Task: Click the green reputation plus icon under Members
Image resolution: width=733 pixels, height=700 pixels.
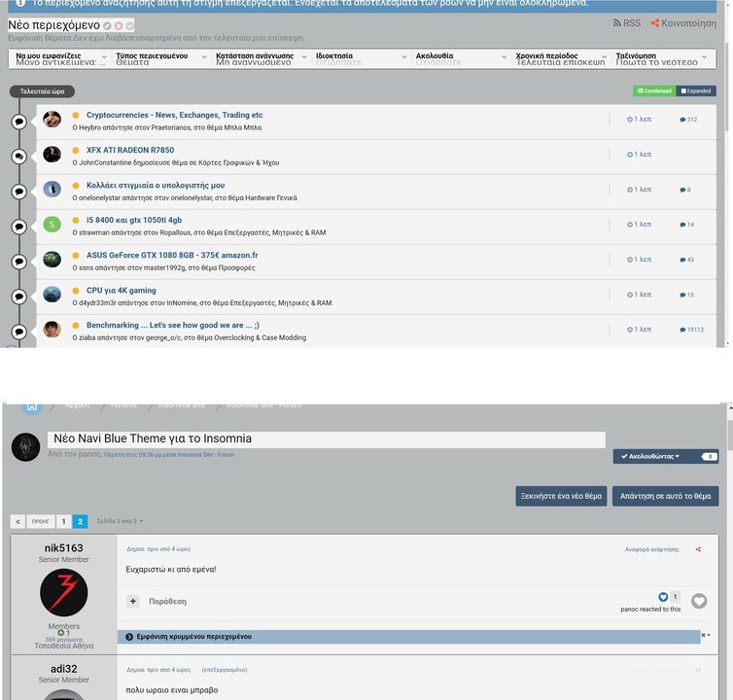Action: [60, 633]
